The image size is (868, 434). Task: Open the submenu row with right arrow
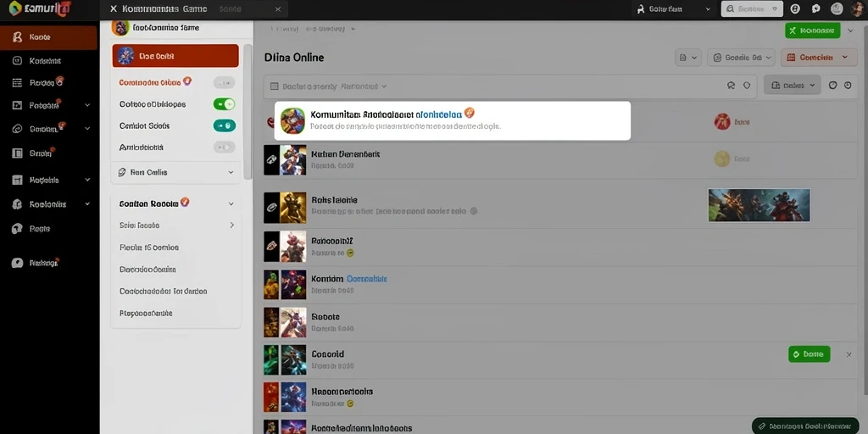pos(176,225)
